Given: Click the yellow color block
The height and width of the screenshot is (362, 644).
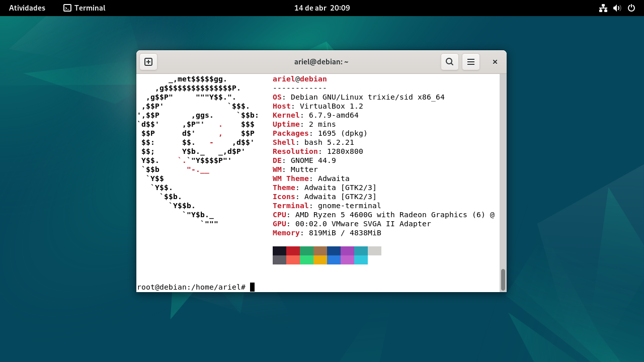Looking at the screenshot, I should click(x=320, y=260).
